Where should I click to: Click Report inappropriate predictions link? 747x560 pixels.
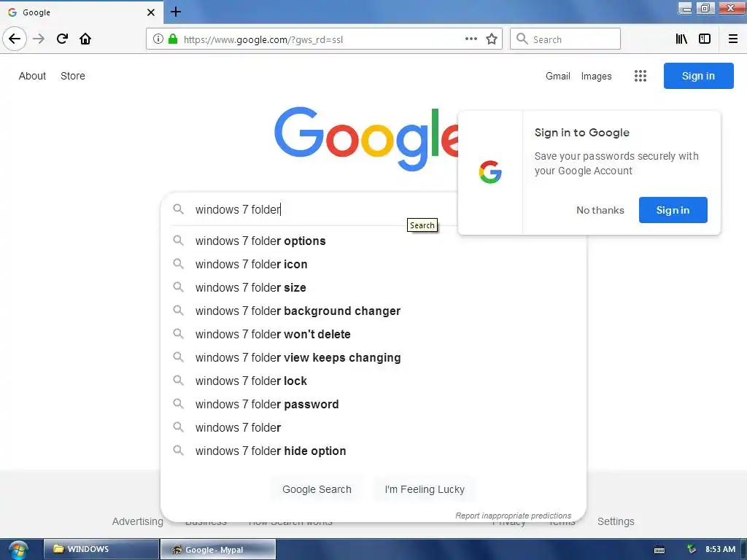(513, 516)
